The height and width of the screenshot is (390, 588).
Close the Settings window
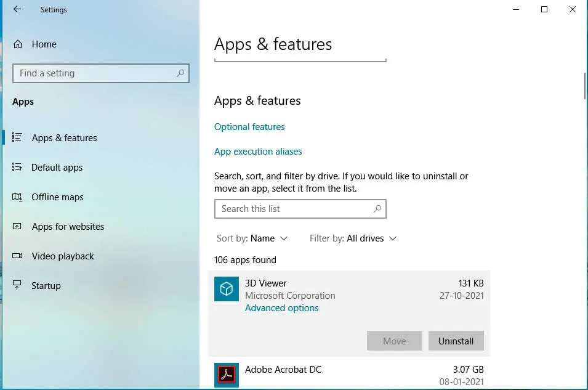tap(572, 9)
